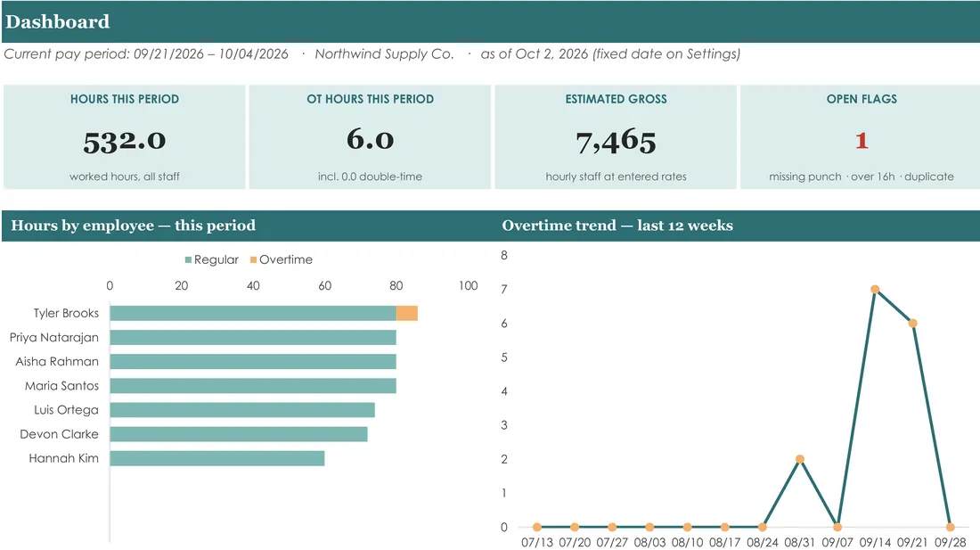Select the 09/14 date axis label
The height and width of the screenshot is (550, 980).
pos(875,543)
